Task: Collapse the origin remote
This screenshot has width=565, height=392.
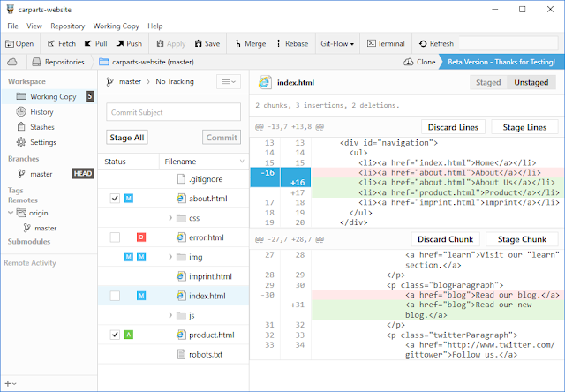Action: pos(11,213)
